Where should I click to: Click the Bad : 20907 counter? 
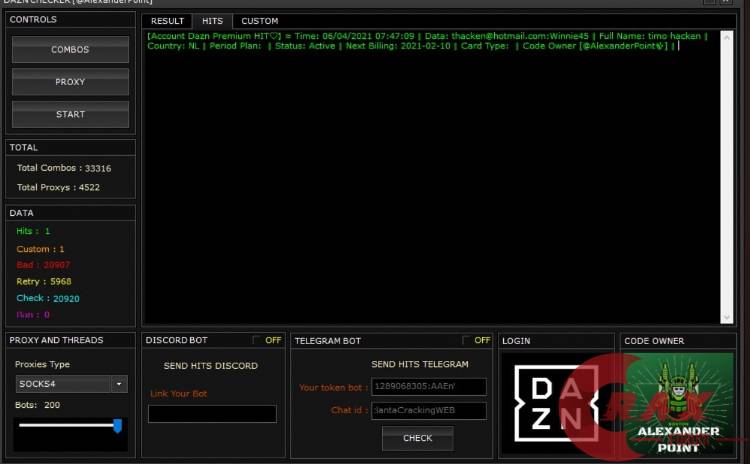point(43,265)
